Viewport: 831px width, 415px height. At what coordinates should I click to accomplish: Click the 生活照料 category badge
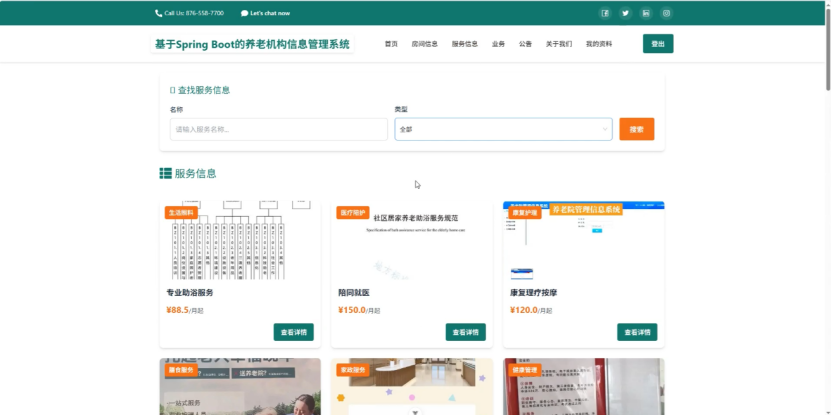181,213
